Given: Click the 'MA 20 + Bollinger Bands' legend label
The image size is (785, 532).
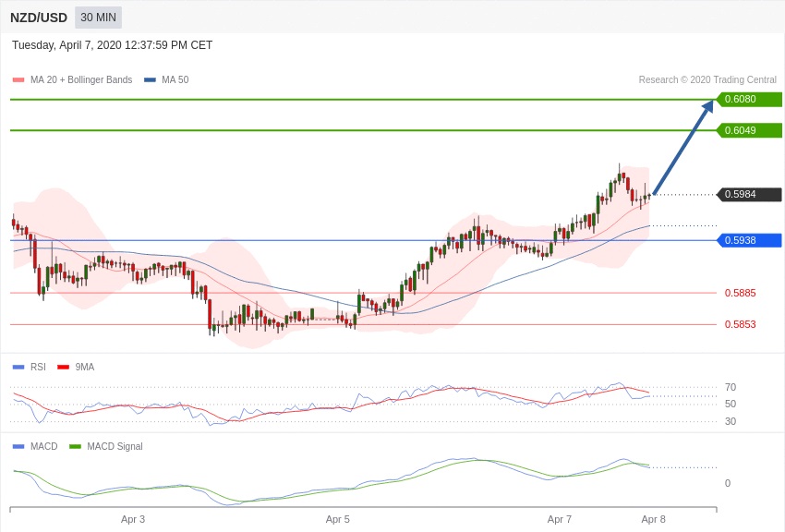Looking at the screenshot, I should 81,79.
